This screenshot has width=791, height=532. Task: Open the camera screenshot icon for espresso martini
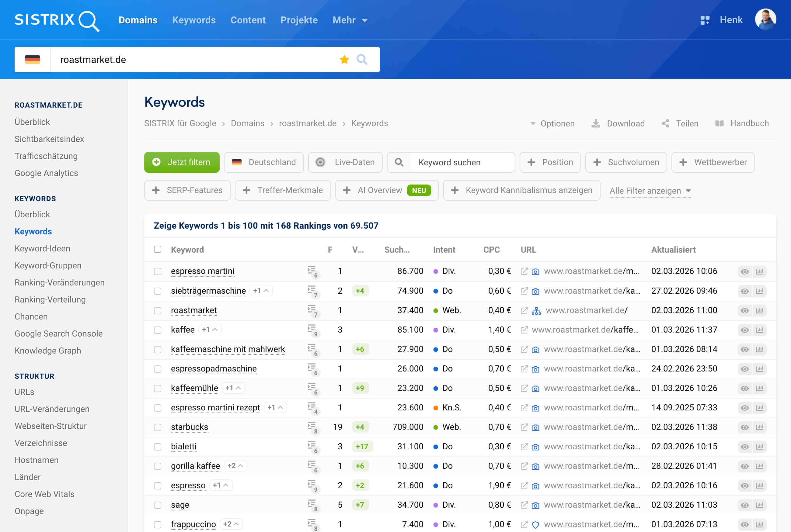(535, 271)
